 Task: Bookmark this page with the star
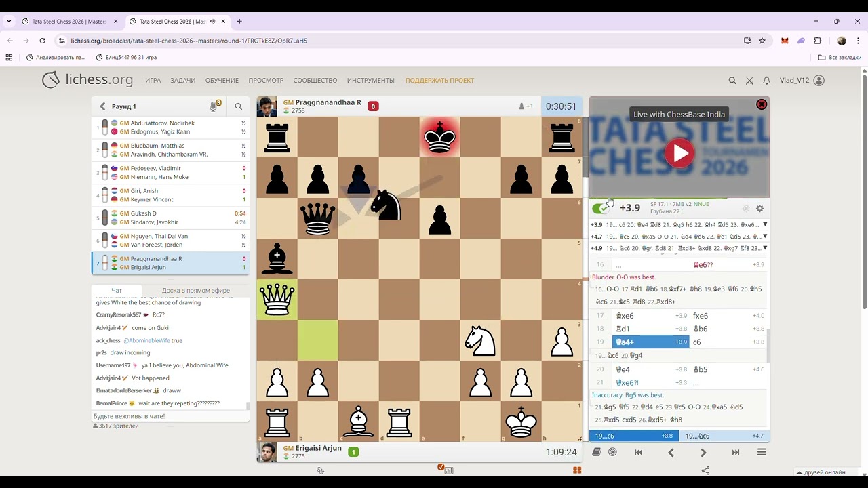[762, 41]
